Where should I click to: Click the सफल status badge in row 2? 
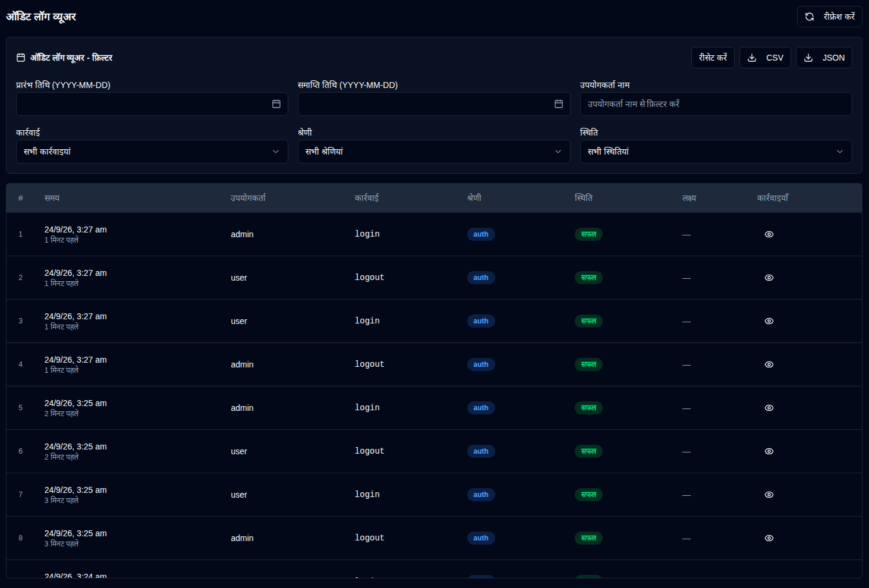[x=588, y=278]
